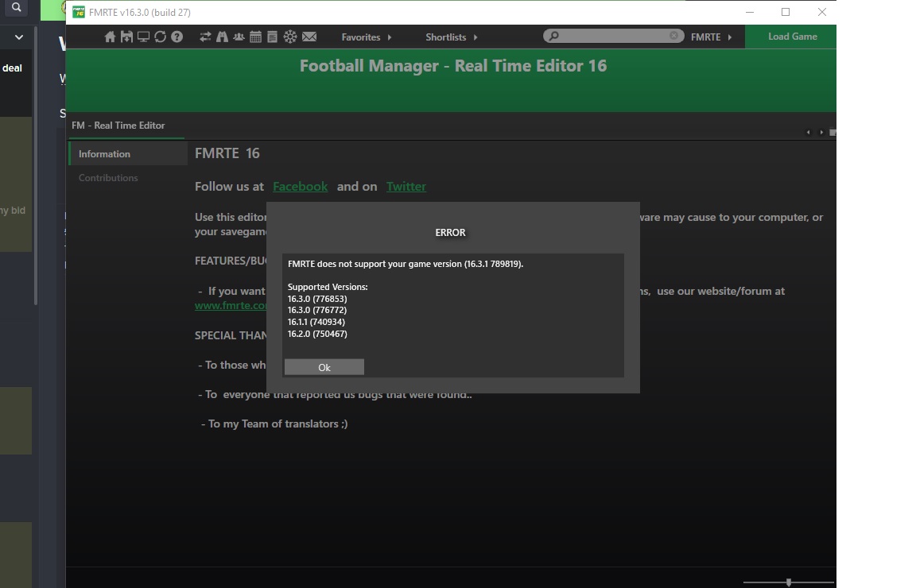Click the unsupported game version error message

pos(406,264)
